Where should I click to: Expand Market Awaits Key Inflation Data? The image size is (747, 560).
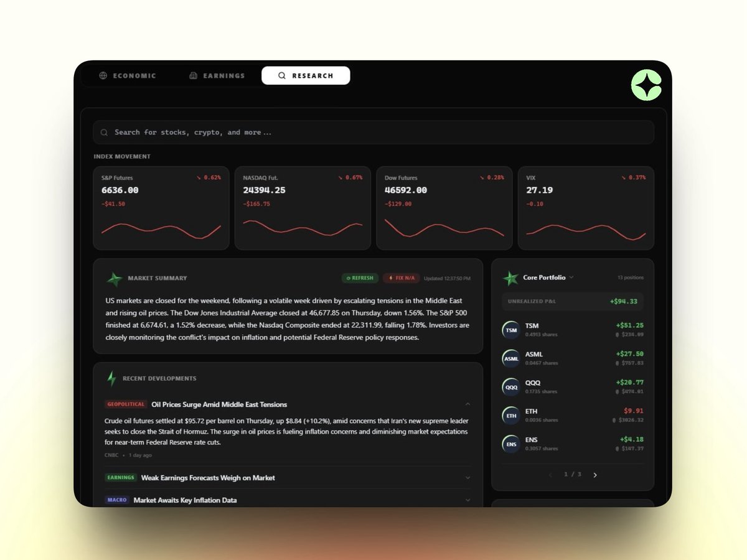click(x=467, y=500)
